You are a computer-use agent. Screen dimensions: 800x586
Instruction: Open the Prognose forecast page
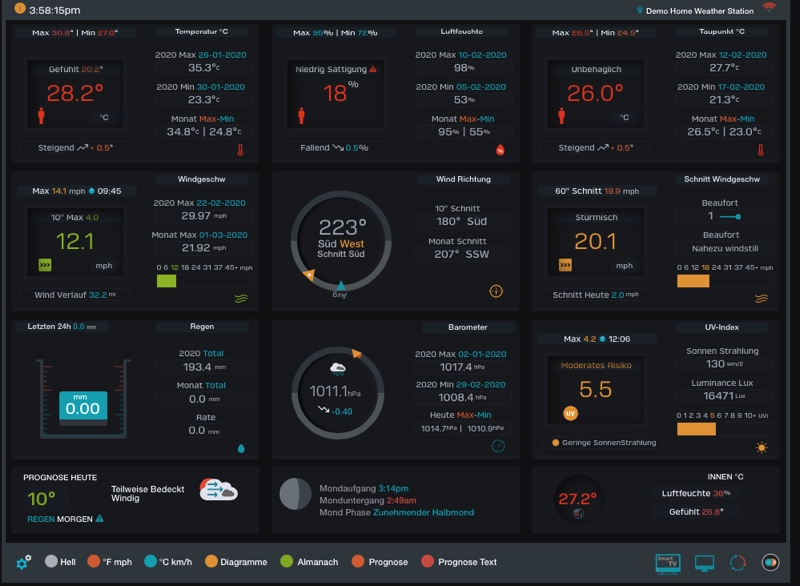tap(380, 562)
